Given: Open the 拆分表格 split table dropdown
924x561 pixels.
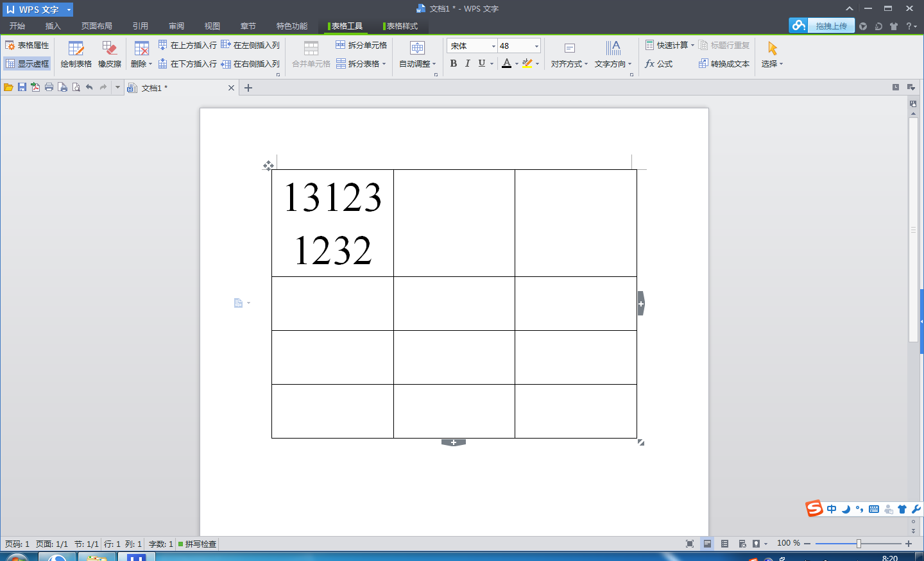Looking at the screenshot, I should click(x=361, y=64).
